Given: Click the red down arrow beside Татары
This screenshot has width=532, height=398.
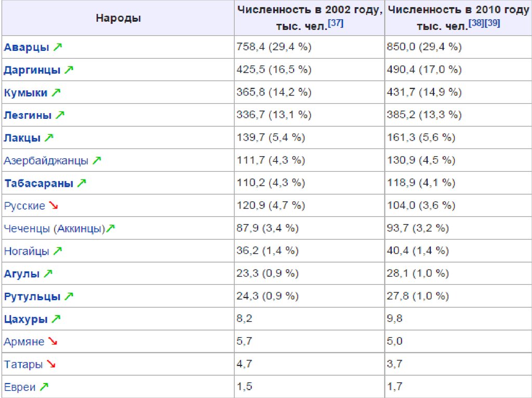Looking at the screenshot, I should pyautogui.click(x=51, y=364).
